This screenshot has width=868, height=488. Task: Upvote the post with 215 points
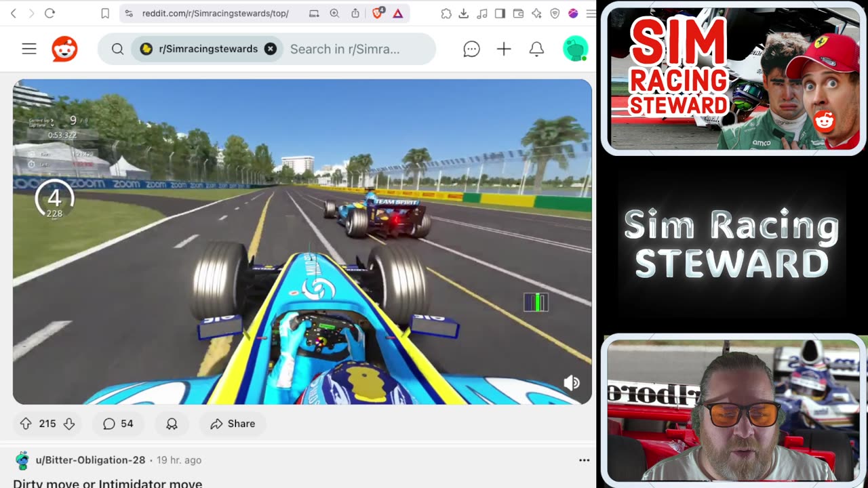point(26,424)
